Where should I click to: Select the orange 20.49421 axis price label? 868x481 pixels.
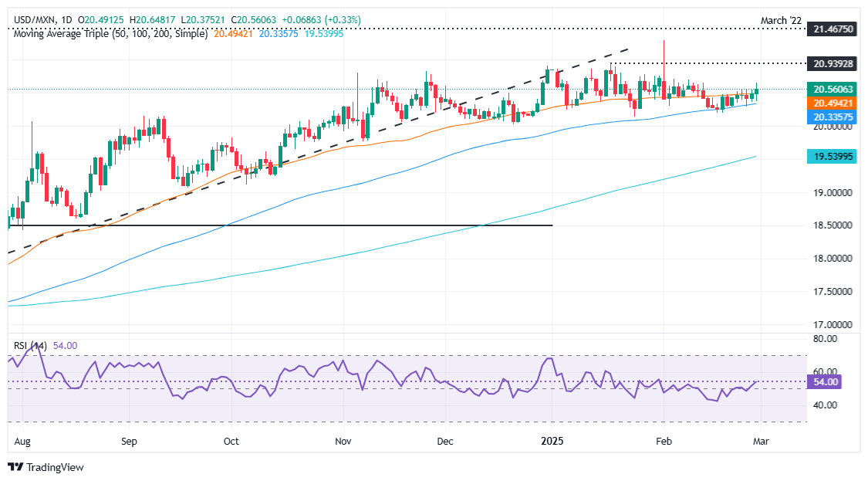(x=832, y=103)
